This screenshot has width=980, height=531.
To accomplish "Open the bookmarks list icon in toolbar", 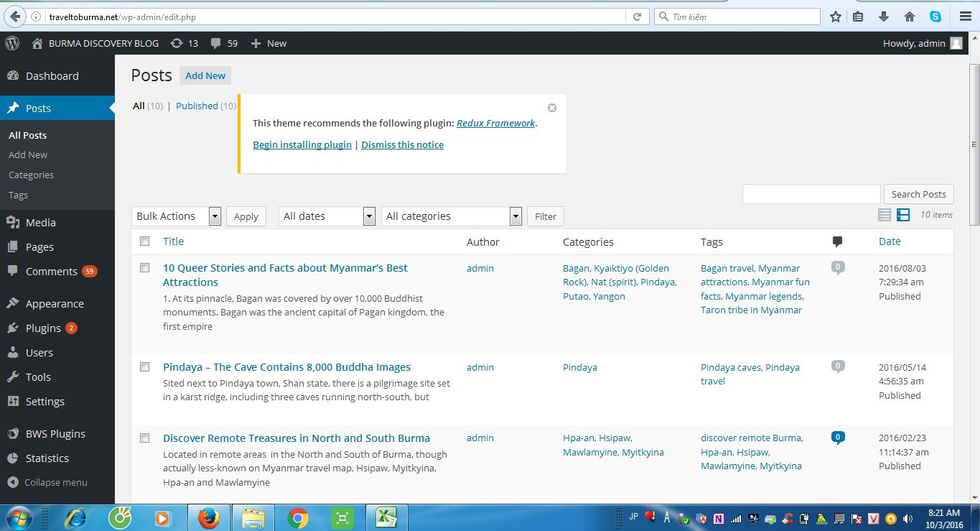I will coord(858,17).
